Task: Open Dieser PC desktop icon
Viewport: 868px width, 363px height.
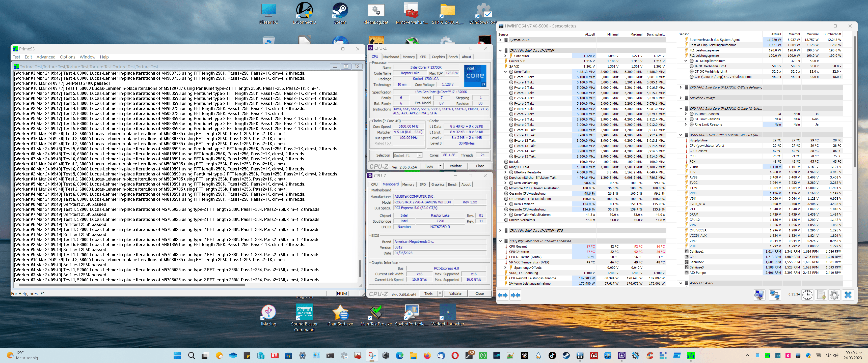Action: tap(268, 13)
